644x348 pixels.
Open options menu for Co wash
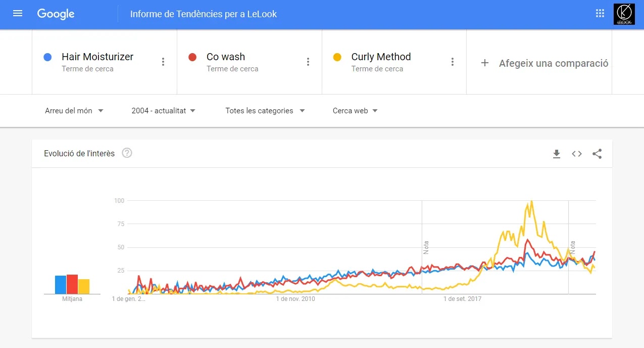308,62
